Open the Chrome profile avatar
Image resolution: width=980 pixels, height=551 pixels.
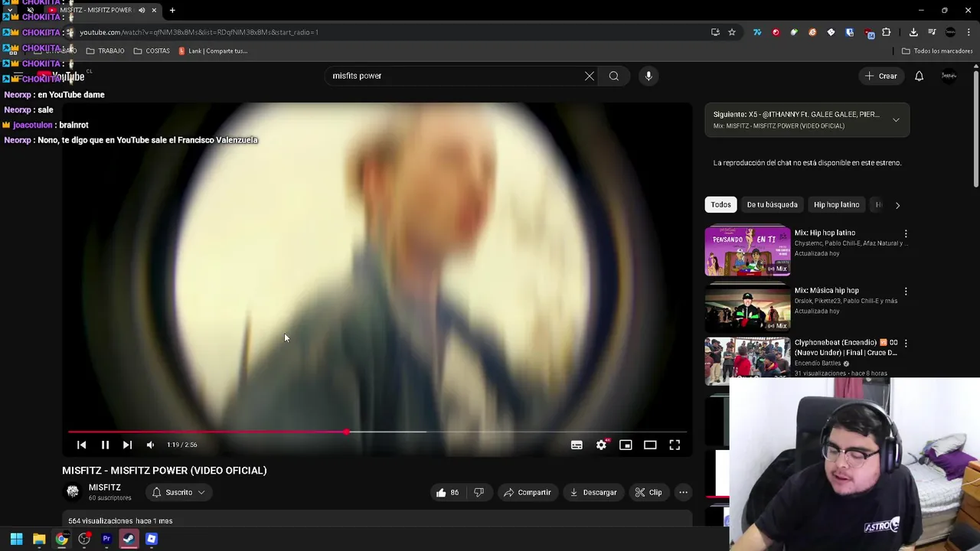950,32
